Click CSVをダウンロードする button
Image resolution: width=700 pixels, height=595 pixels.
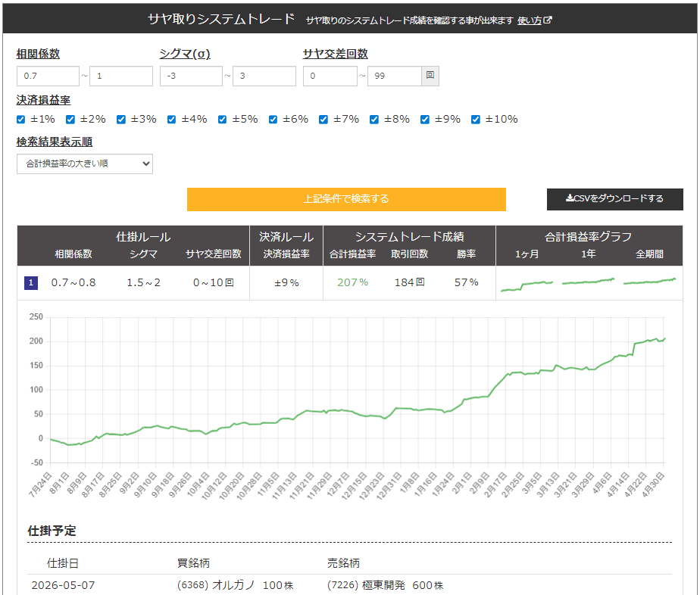pyautogui.click(x=614, y=199)
